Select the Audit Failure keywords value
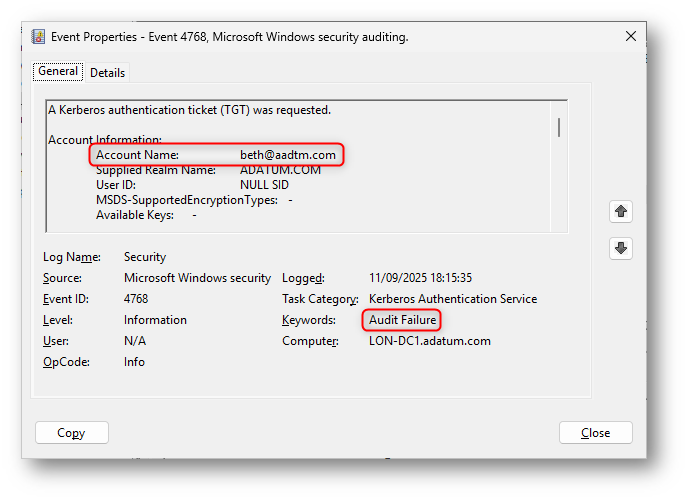Image resolution: width=689 pixels, height=501 pixels. coord(403,320)
